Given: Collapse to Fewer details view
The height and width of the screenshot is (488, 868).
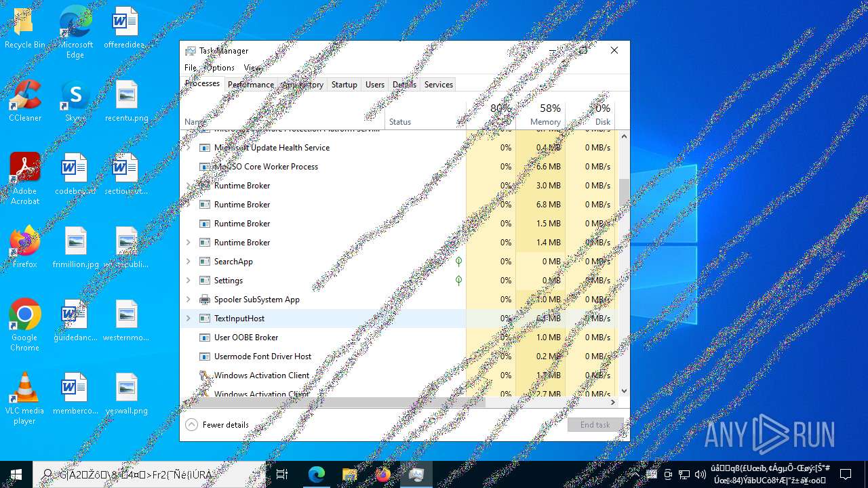Looking at the screenshot, I should (x=218, y=425).
